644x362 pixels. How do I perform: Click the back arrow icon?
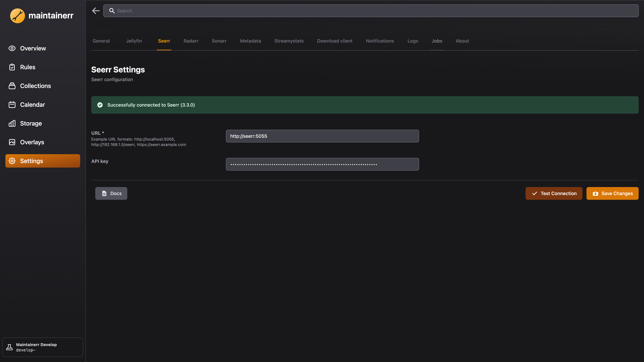[x=96, y=11]
